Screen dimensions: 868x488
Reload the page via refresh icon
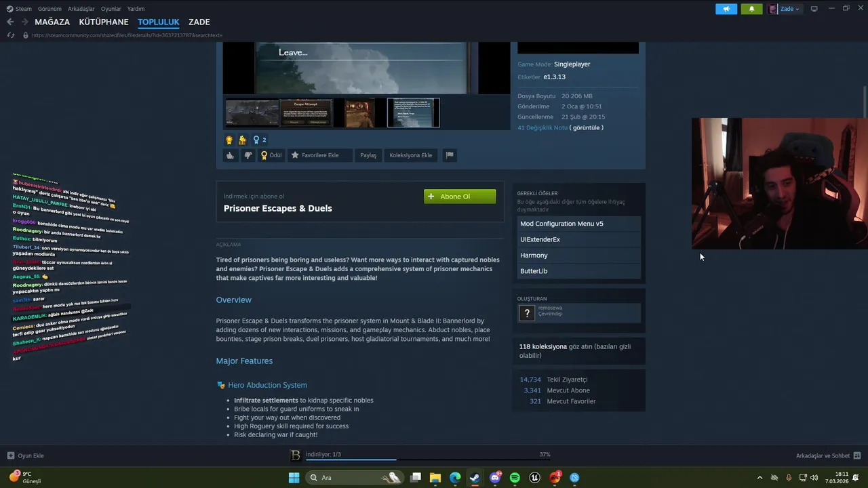point(10,35)
